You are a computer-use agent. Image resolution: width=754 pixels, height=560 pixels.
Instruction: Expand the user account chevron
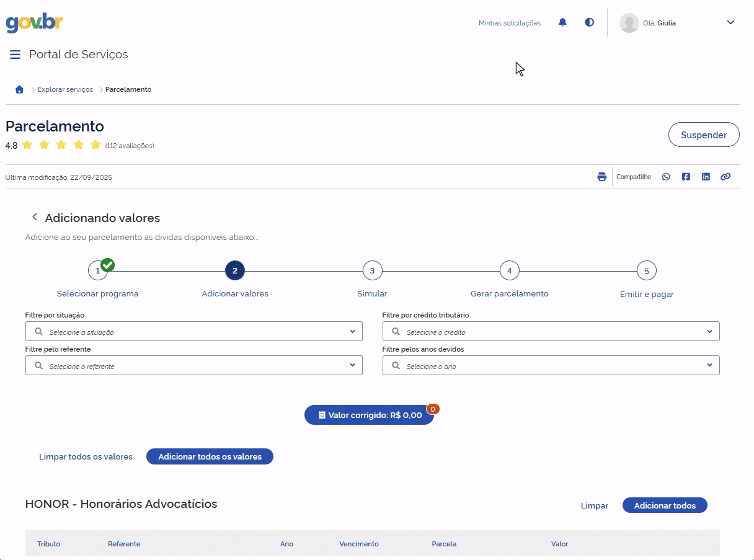point(730,22)
